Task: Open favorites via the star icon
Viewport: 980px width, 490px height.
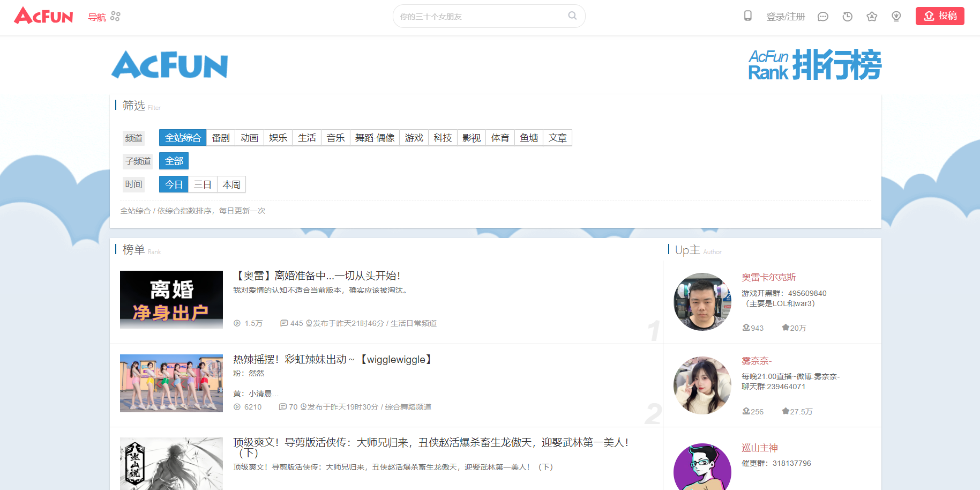Action: pyautogui.click(x=872, y=16)
